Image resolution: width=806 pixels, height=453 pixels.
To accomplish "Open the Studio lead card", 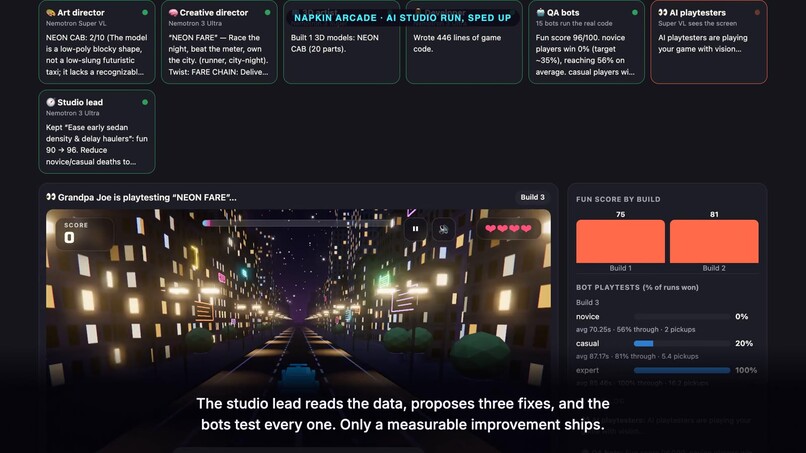I will point(97,132).
